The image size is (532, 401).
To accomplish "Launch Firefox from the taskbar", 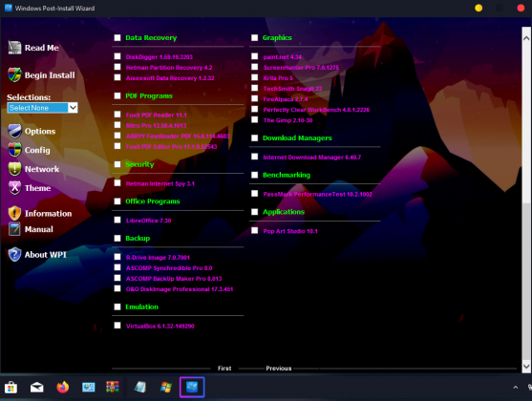I will [62, 387].
